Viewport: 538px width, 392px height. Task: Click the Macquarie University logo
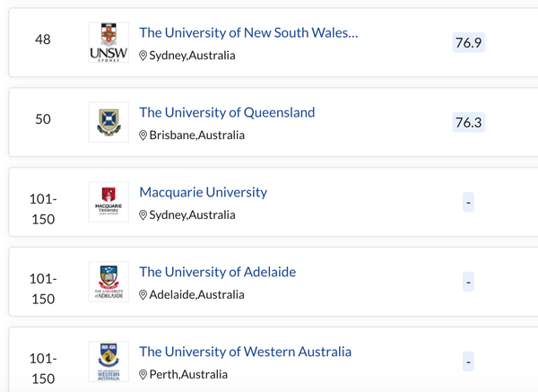coord(108,202)
